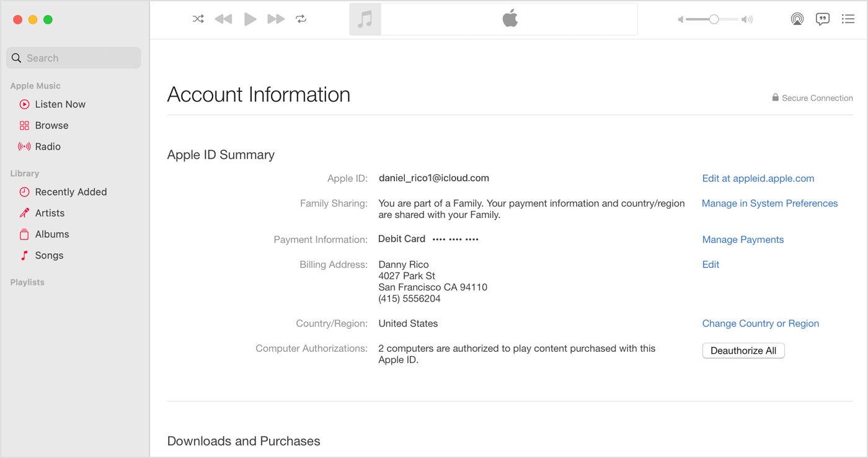The height and width of the screenshot is (458, 868).
Task: Click the Artists microphone icon
Action: tap(24, 213)
